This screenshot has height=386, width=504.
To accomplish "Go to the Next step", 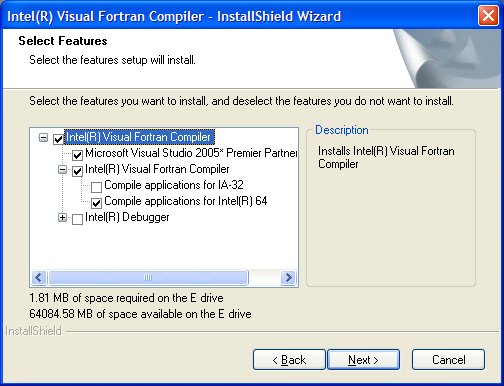I will [x=364, y=360].
